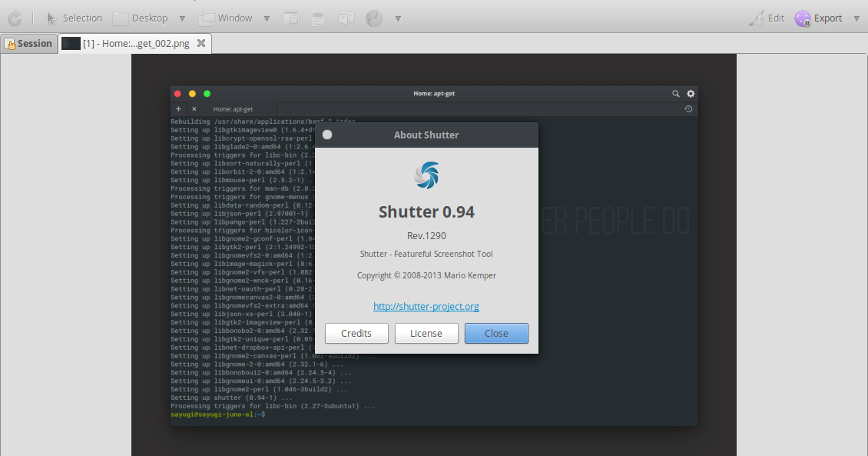Click the 'Home: apt-get' terminal window title
This screenshot has height=456, width=868.
tap(434, 94)
